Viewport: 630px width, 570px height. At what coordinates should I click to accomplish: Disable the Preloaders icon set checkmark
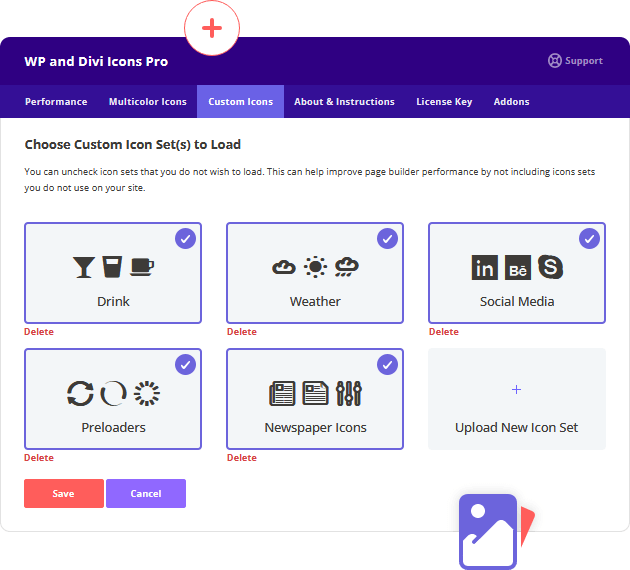[x=185, y=364]
